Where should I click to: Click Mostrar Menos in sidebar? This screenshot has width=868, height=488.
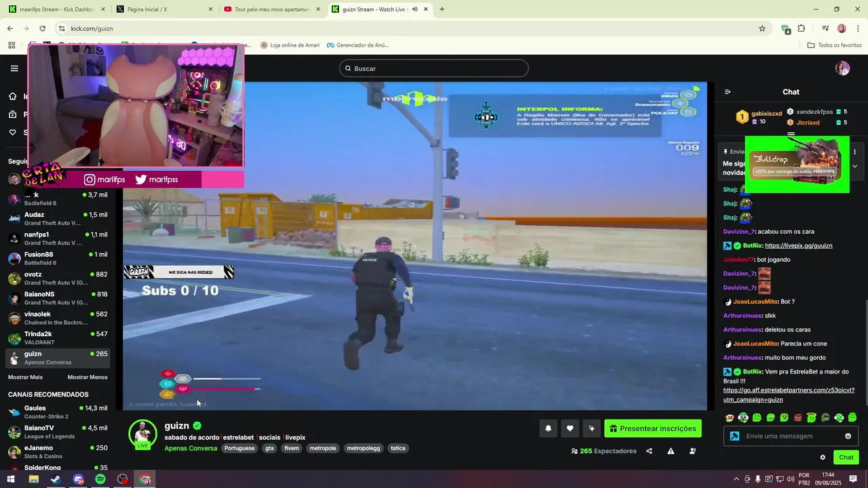click(x=87, y=378)
